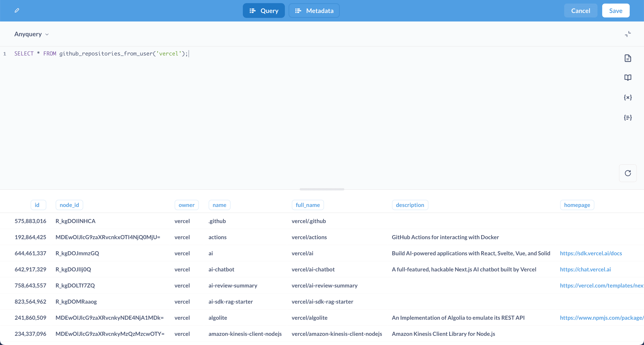Click 'Amazon Kinesis Client Library for Node.js'

point(443,334)
